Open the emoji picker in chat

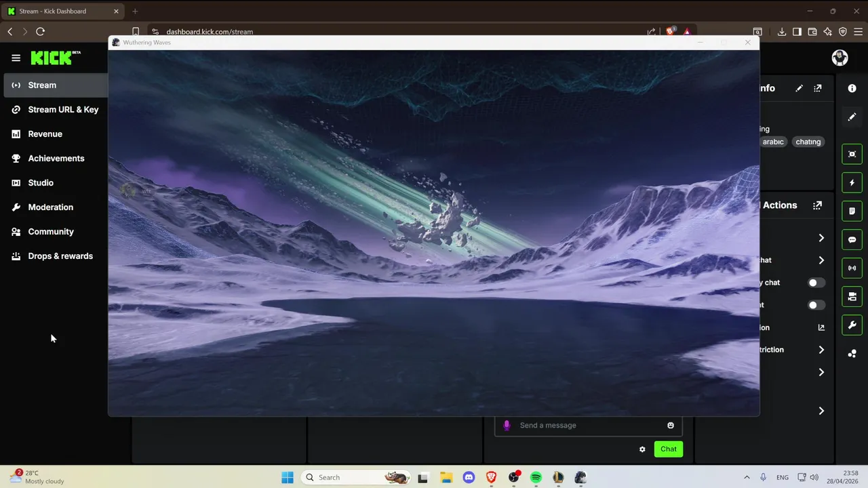tap(671, 425)
